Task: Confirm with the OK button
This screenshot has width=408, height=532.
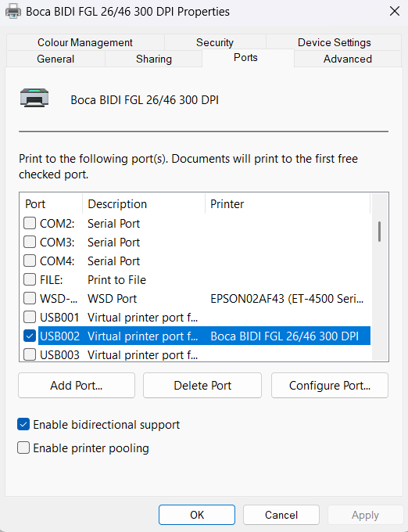Action: click(x=197, y=515)
